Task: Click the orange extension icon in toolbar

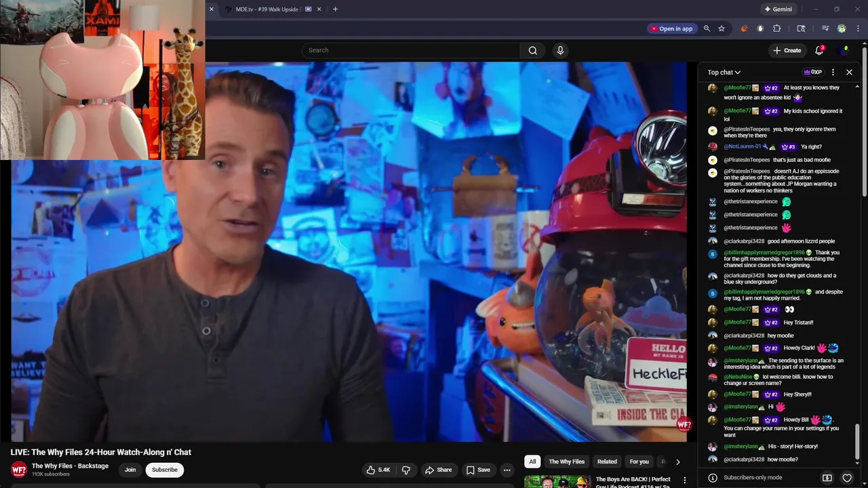Action: point(744,28)
